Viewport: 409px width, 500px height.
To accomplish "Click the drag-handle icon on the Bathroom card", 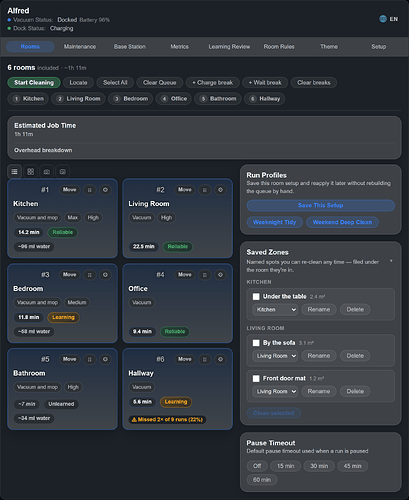I will [89, 359].
